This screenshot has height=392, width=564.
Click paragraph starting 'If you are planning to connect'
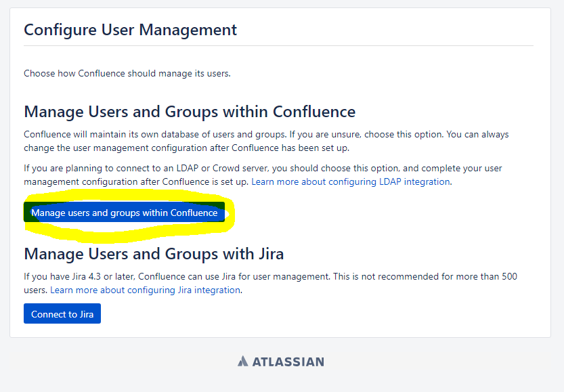[x=263, y=175]
